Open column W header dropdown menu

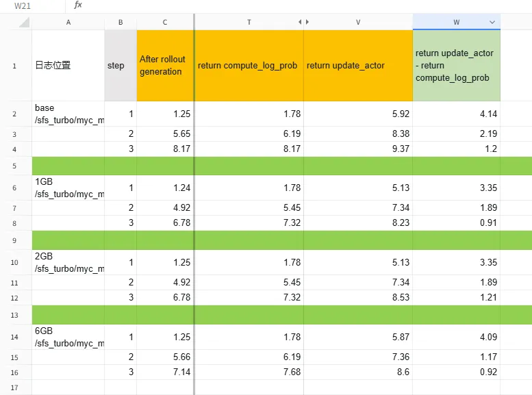coord(492,22)
